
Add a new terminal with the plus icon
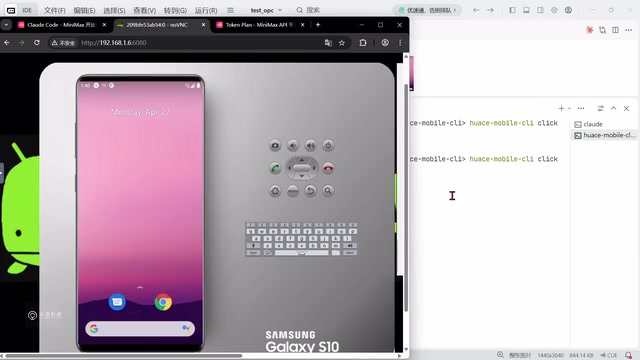pyautogui.click(x=561, y=108)
